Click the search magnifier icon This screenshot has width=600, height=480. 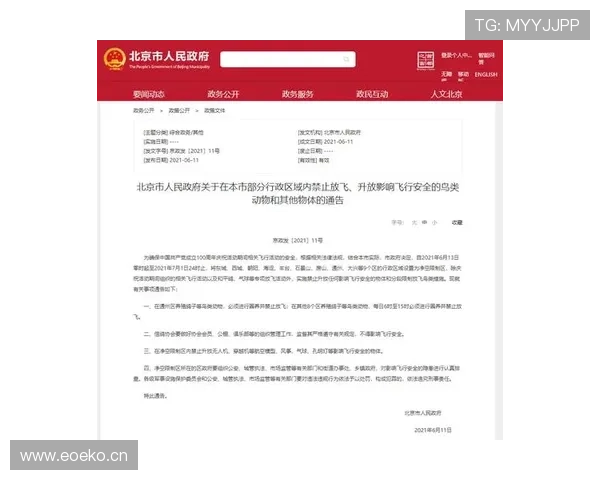pyautogui.click(x=346, y=59)
